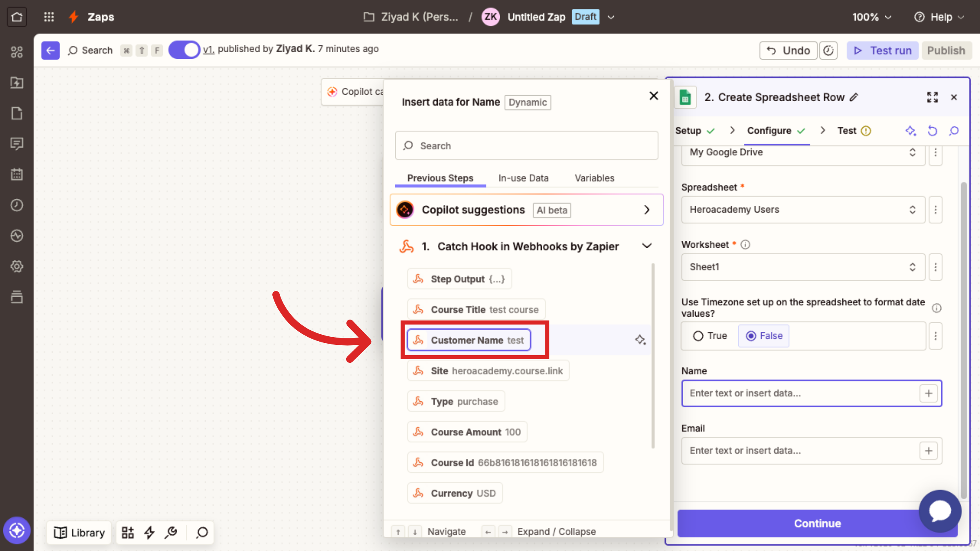Switch to the In-use Data tab
980x551 pixels.
tap(523, 178)
